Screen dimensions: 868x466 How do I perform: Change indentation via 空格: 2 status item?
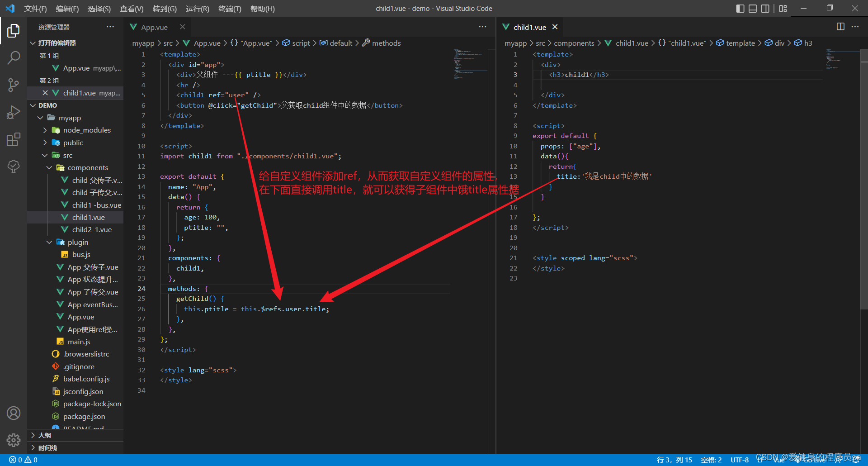point(711,460)
